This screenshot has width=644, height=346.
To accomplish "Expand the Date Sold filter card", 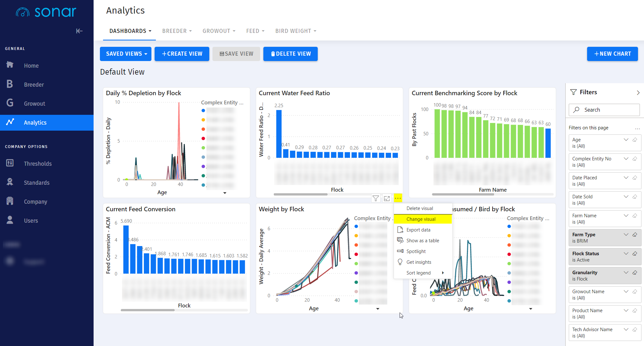I will (626, 197).
